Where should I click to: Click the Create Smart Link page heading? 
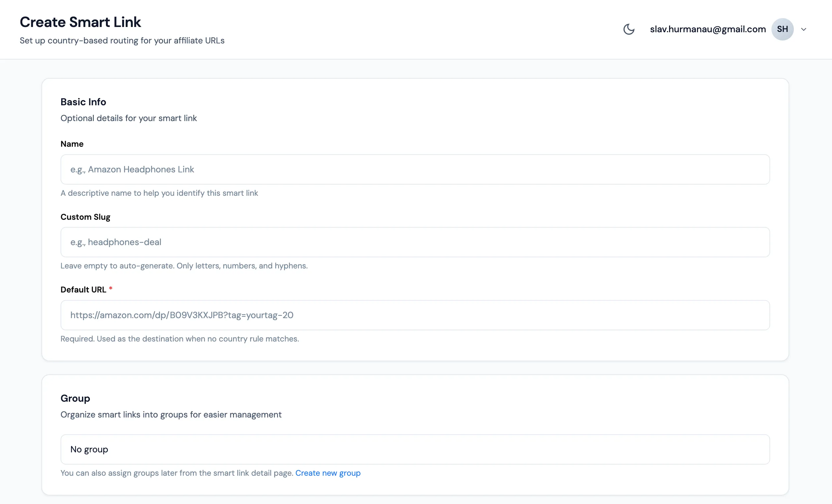[x=80, y=22]
